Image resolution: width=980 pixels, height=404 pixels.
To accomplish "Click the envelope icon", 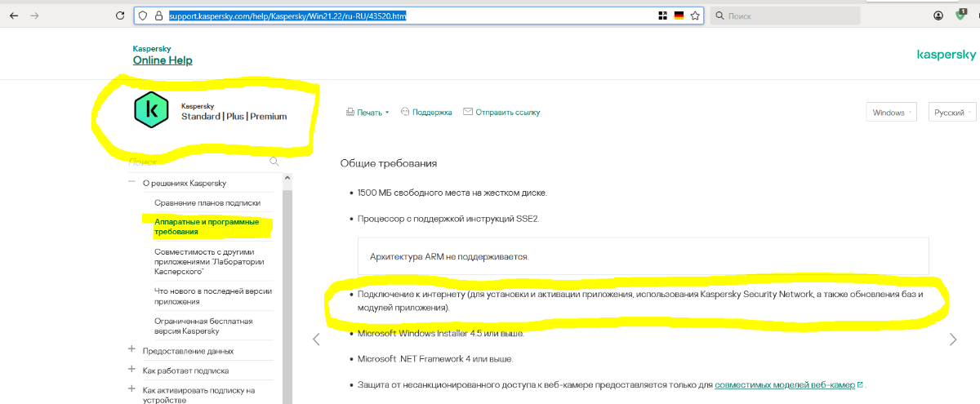I will coord(468,113).
